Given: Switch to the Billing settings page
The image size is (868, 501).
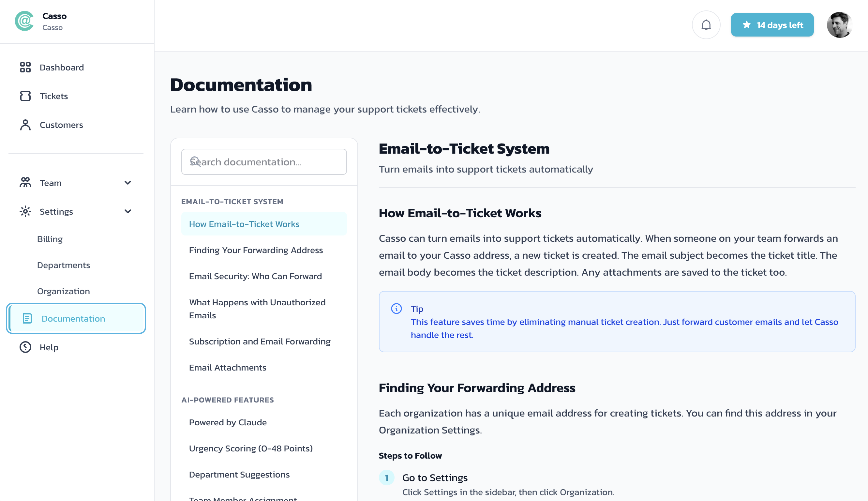Looking at the screenshot, I should (50, 239).
